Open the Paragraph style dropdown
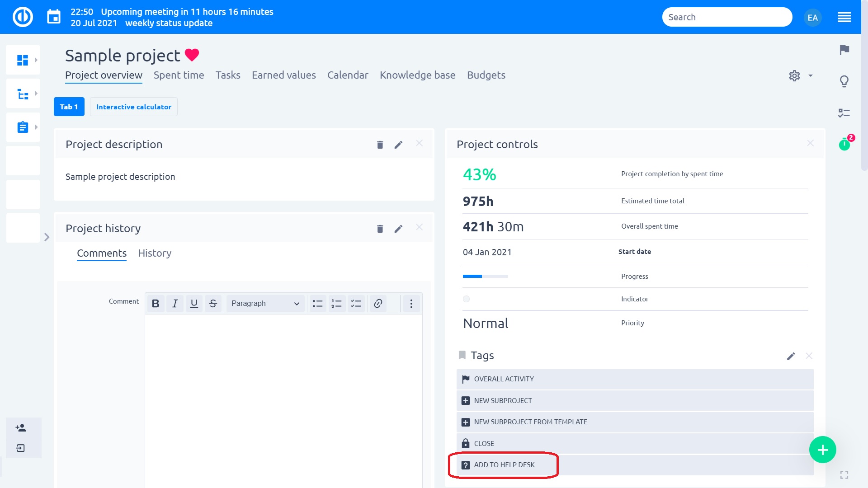The image size is (868, 488). 265,303
